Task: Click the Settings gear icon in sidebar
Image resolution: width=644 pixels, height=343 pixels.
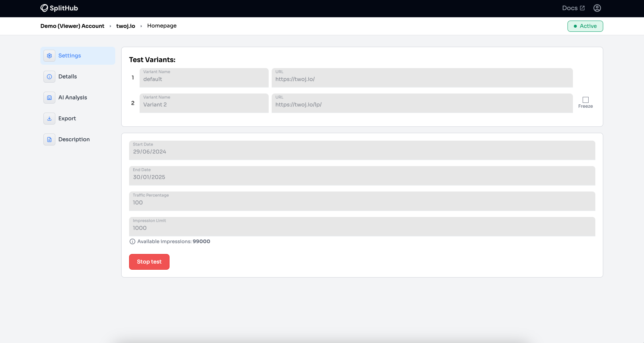Action: tap(49, 56)
